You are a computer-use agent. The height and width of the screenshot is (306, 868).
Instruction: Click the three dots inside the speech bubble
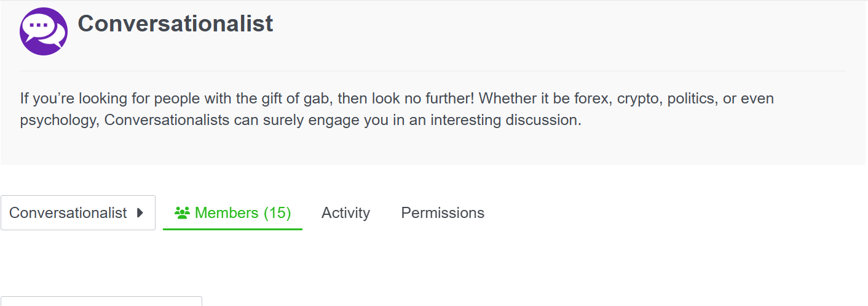(x=39, y=25)
